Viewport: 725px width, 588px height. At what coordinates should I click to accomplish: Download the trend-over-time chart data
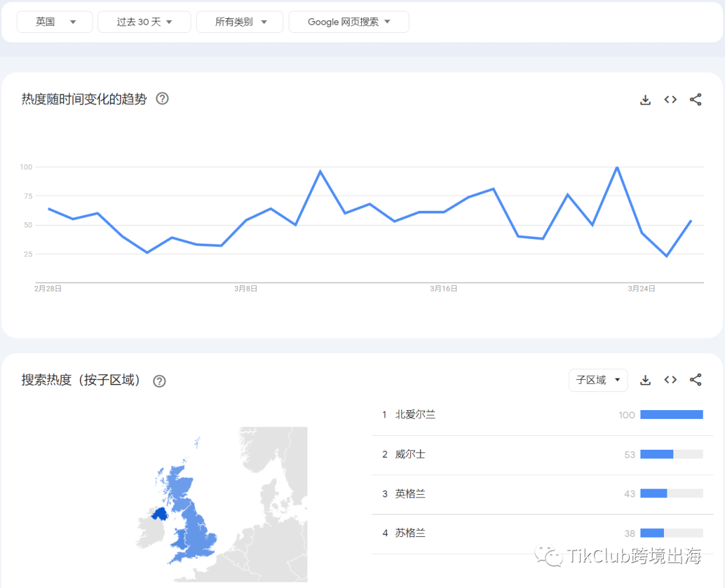click(x=646, y=99)
